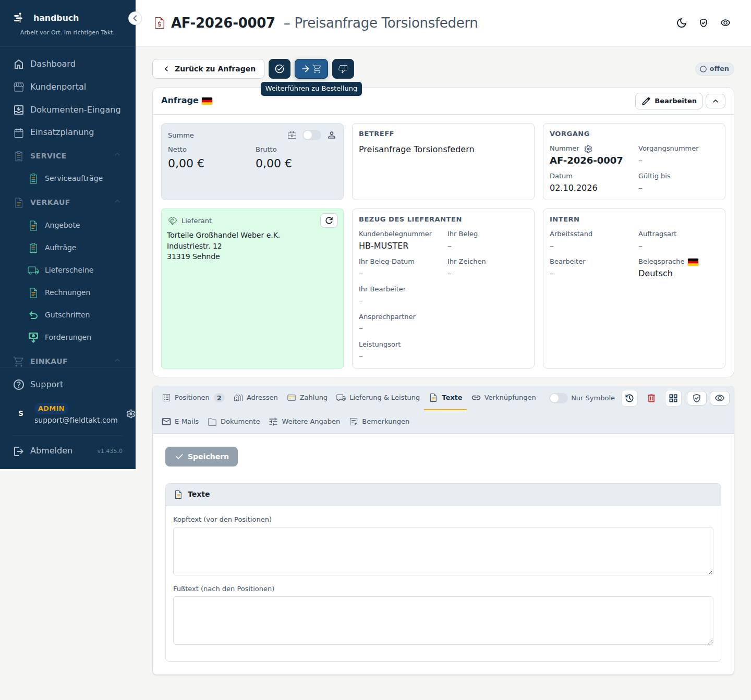Click the Speichern button

coord(201,457)
